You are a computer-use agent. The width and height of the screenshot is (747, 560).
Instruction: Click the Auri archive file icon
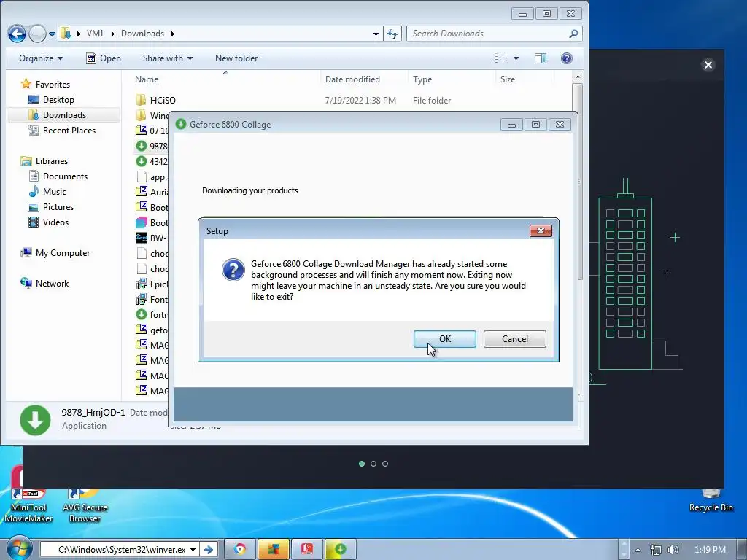[141, 192]
